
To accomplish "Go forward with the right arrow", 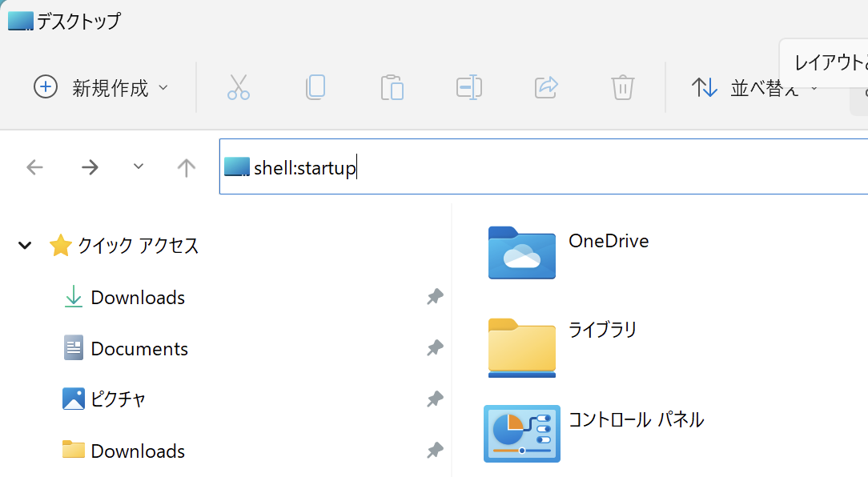I will tap(90, 167).
